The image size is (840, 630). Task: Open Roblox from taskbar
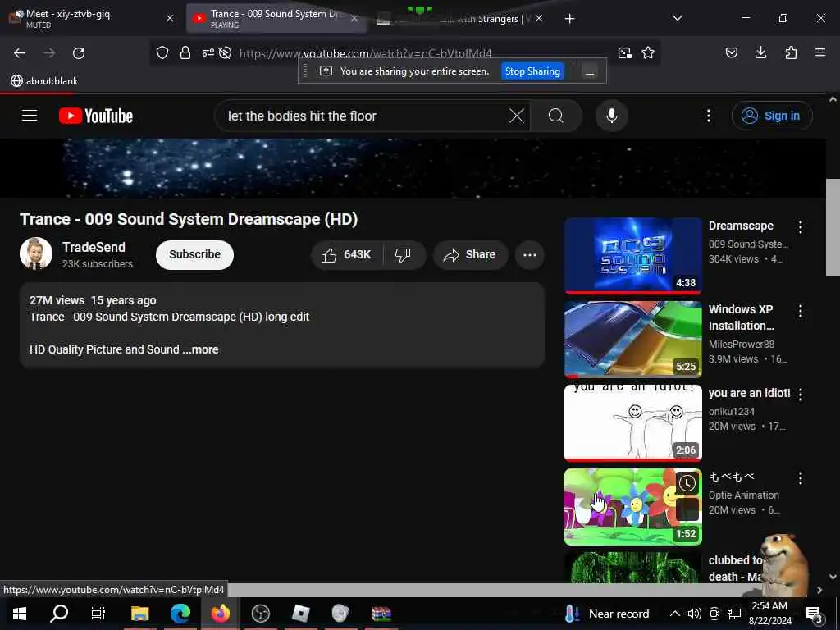[x=300, y=614]
